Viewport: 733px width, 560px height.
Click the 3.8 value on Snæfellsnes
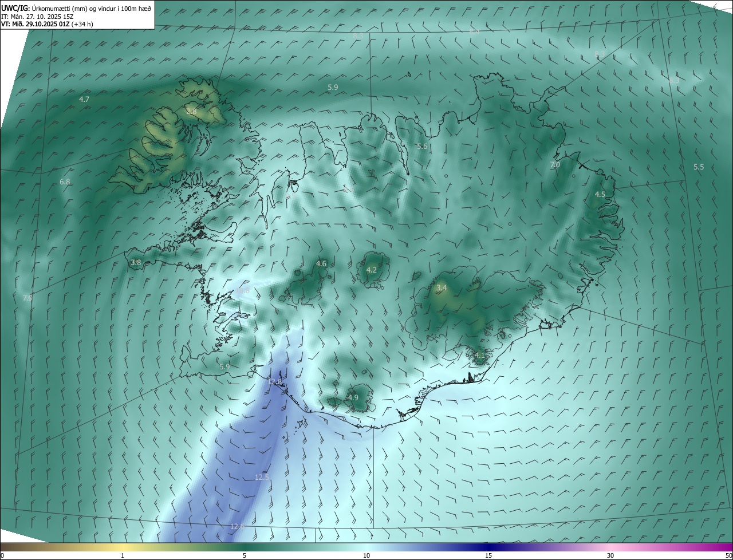(136, 263)
